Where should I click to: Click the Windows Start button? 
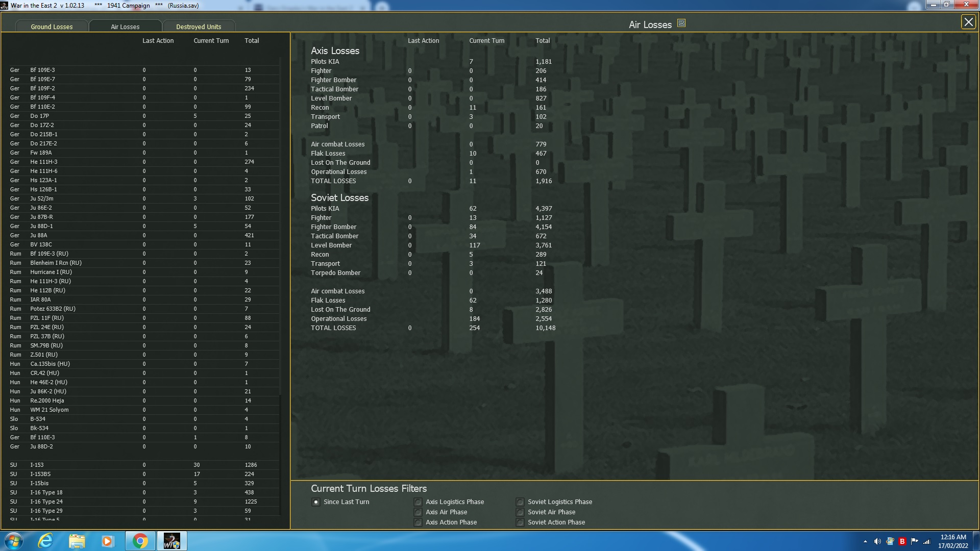tap(14, 541)
